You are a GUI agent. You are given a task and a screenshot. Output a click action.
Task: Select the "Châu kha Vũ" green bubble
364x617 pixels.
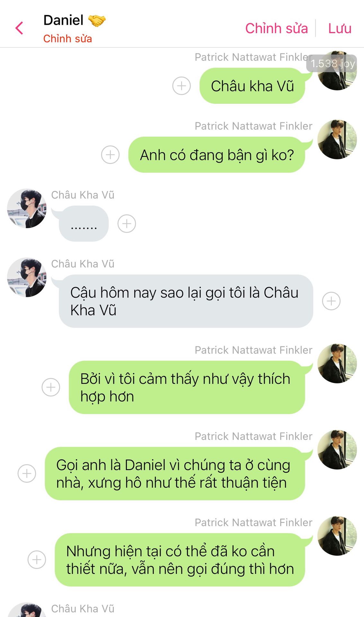[252, 86]
